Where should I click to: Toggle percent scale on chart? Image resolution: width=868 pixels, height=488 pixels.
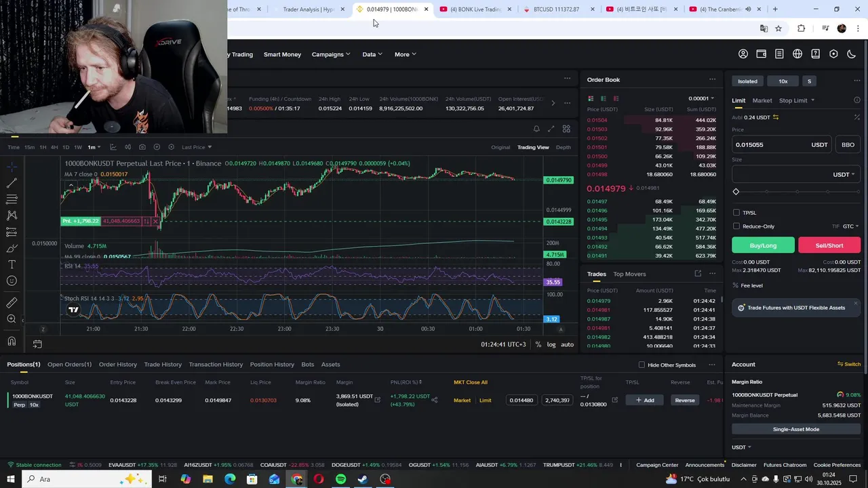(538, 344)
